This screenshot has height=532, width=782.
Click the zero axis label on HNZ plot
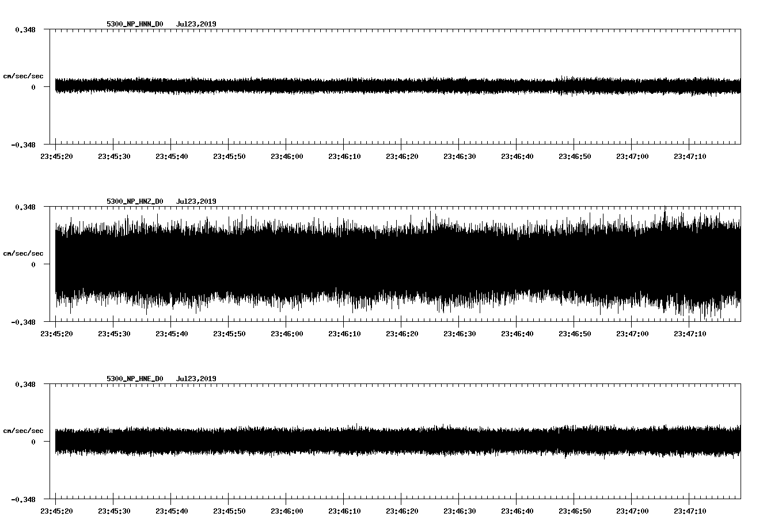point(33,265)
